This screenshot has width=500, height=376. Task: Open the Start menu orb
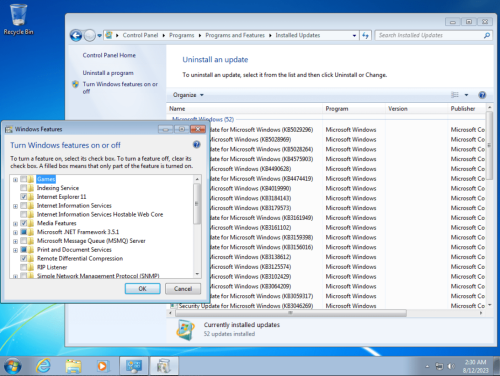pyautogui.click(x=12, y=366)
